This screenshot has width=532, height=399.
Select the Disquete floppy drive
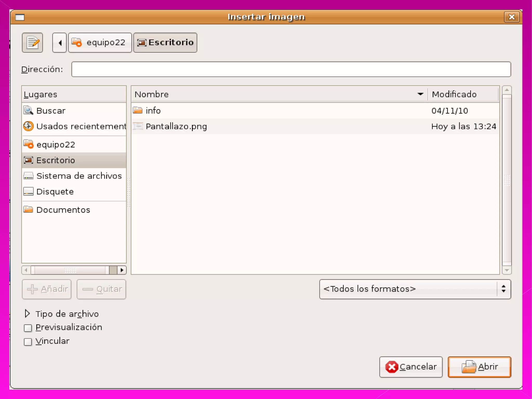pyautogui.click(x=55, y=192)
